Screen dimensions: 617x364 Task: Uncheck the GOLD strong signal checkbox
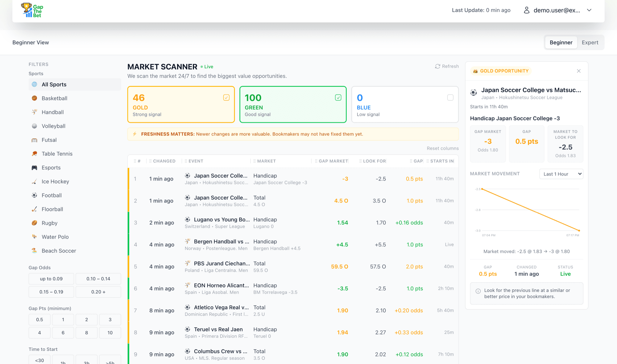226,98
